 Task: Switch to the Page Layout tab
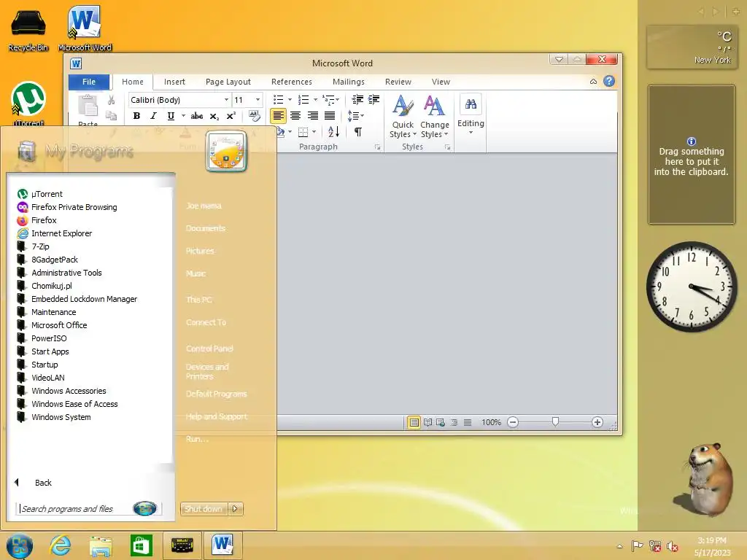[228, 82]
